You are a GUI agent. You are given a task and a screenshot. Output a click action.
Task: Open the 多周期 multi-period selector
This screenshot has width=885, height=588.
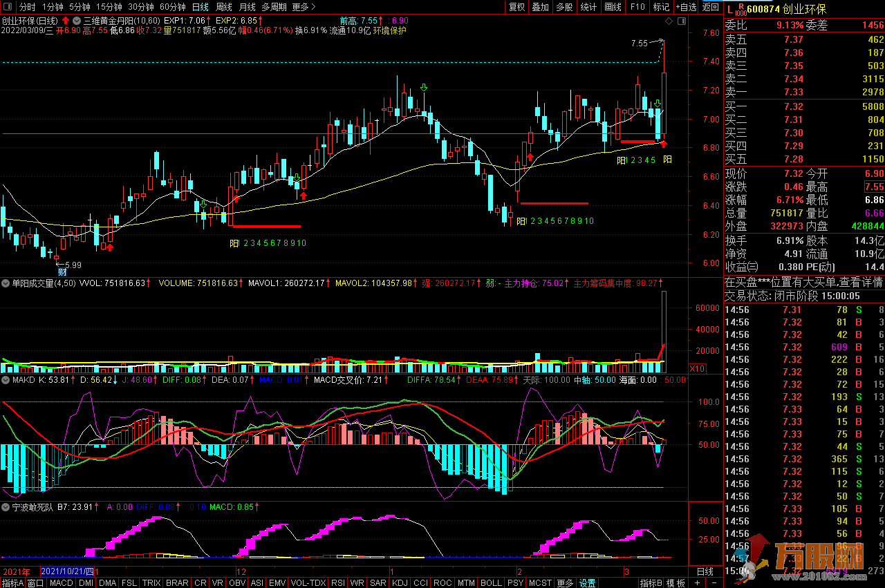point(274,7)
